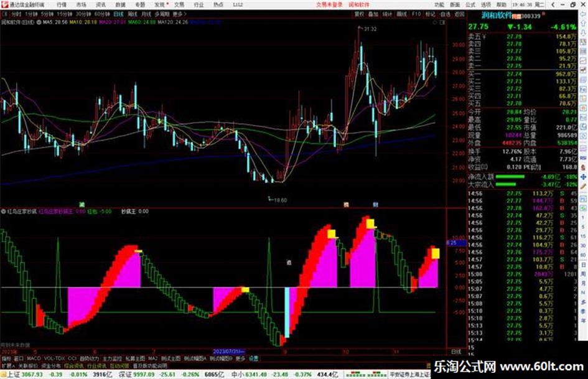Viewport: 588px width, 379px height.
Task: Select the 主力监控 indicator tab
Action: 112,358
